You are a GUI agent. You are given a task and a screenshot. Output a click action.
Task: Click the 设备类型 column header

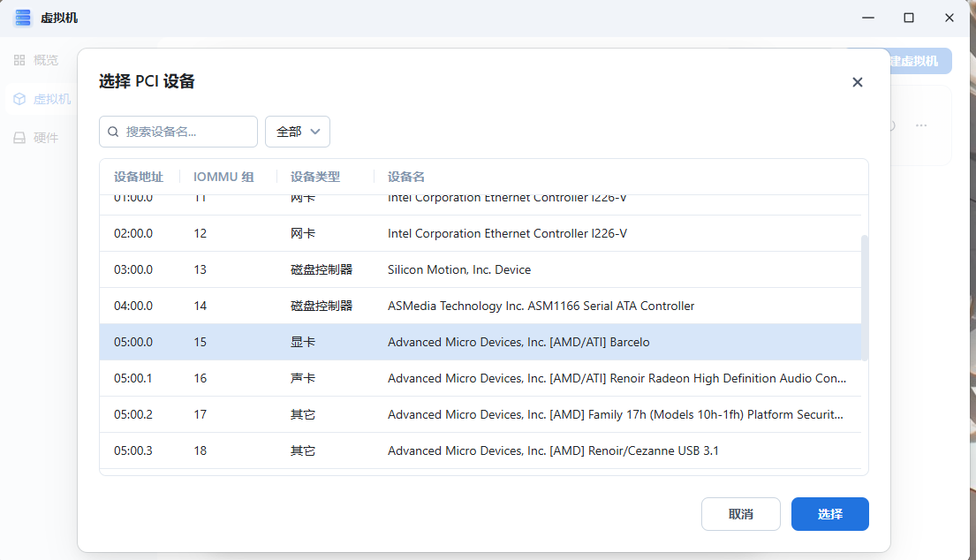click(x=315, y=177)
